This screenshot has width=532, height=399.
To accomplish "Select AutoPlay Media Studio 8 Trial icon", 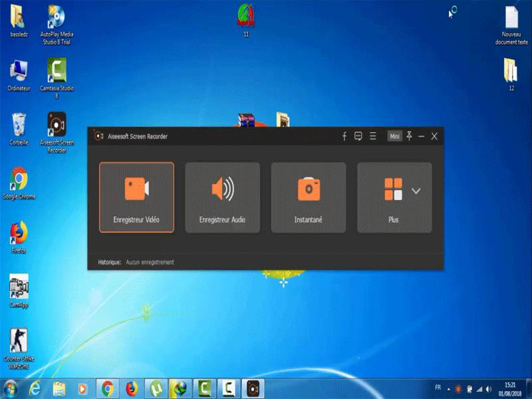I will click(x=57, y=25).
